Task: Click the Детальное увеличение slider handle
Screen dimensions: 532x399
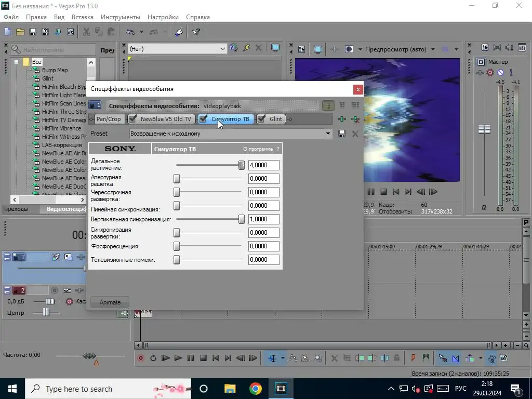Action: (241, 165)
